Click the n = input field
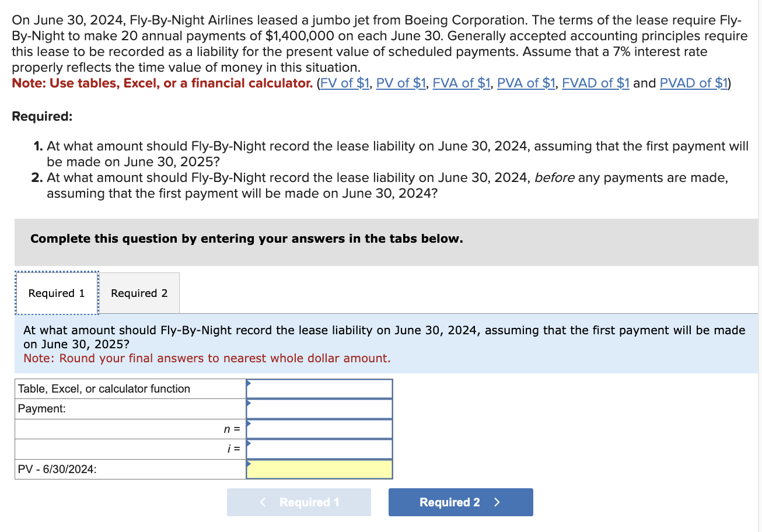The width and height of the screenshot is (762, 532). coord(320,428)
